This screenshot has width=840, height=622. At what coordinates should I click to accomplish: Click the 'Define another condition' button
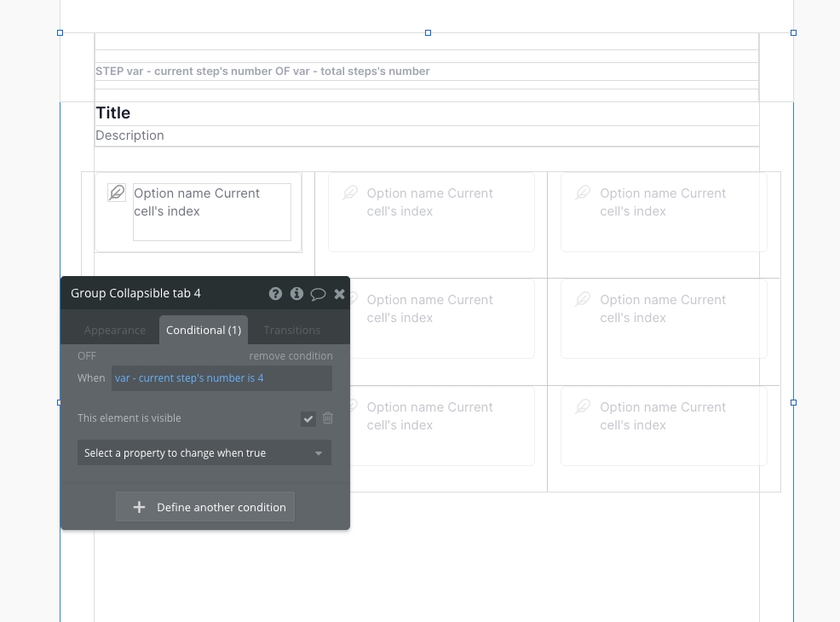[x=205, y=507]
